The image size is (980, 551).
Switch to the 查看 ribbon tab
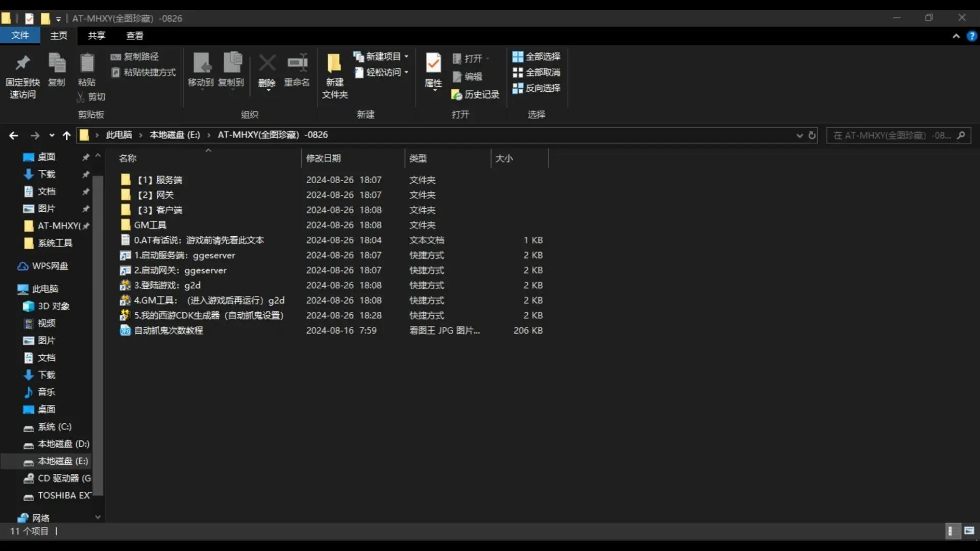point(135,36)
